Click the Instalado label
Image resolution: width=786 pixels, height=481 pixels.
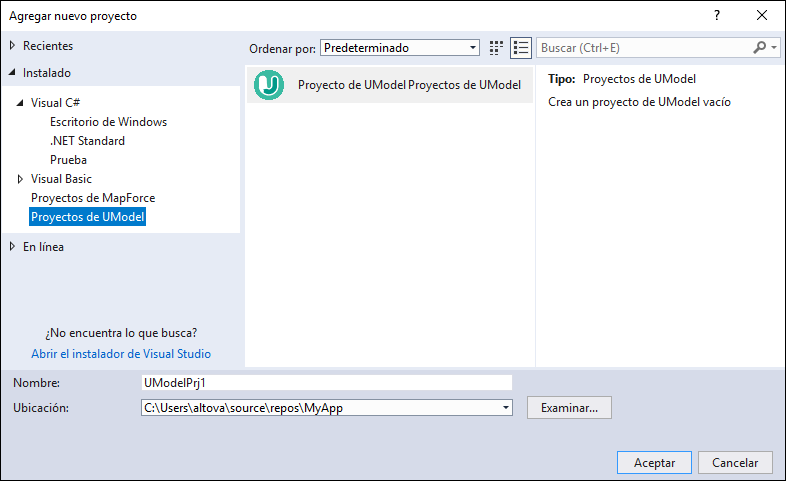coord(47,73)
